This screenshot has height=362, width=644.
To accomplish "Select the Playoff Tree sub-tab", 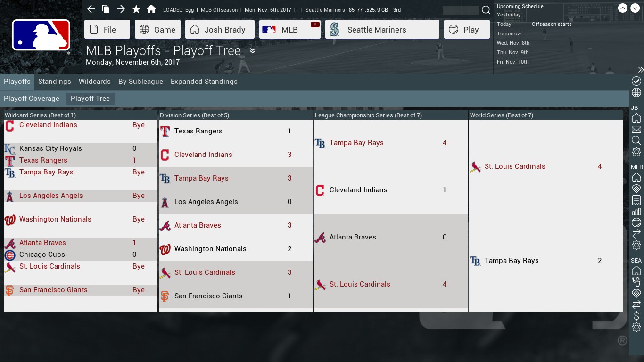I will [90, 99].
